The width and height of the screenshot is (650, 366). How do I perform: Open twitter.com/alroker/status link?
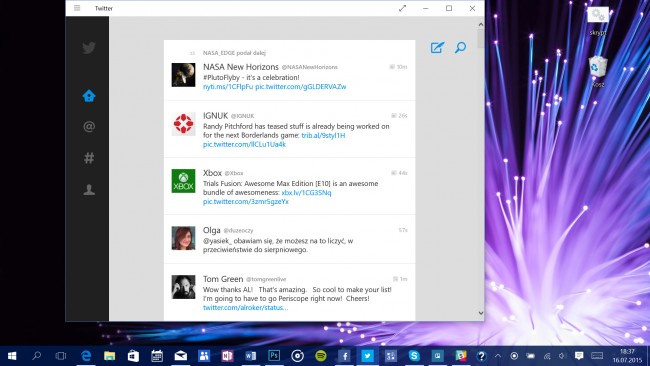(245, 308)
